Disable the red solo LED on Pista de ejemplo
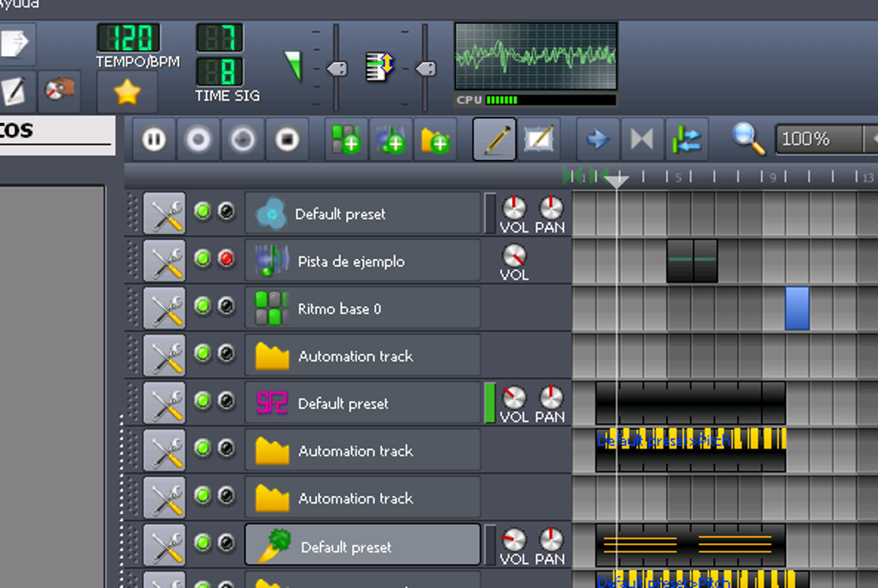 226,259
